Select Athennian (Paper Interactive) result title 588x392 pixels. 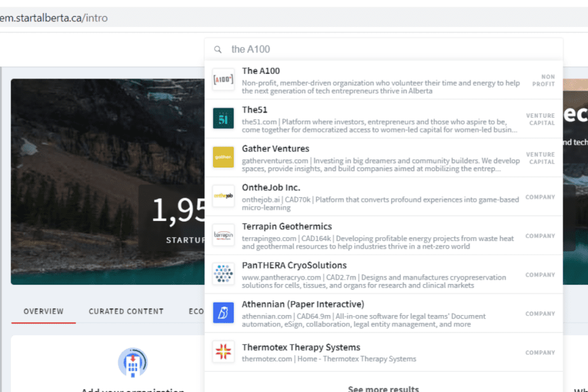(x=303, y=304)
